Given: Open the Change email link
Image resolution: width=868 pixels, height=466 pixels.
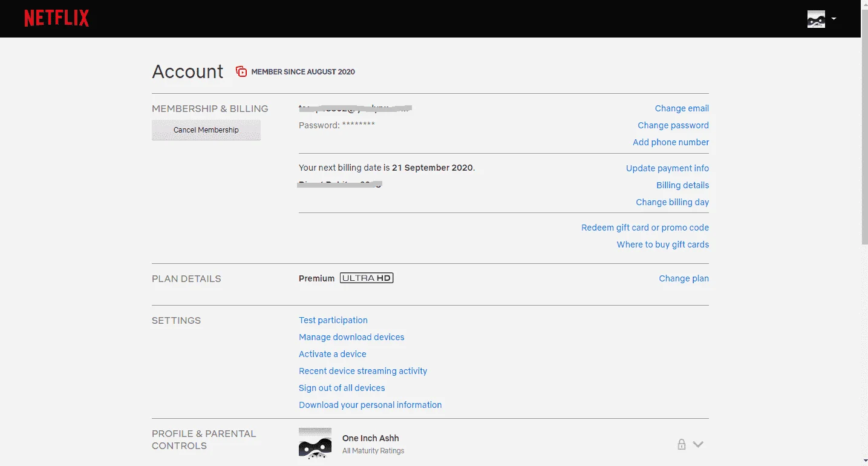Looking at the screenshot, I should tap(682, 108).
